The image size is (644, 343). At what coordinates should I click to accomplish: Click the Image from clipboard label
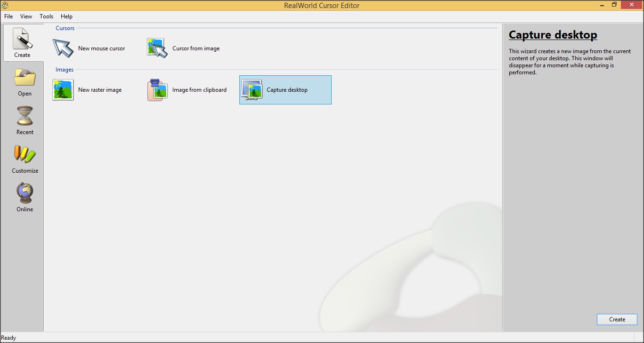(x=199, y=90)
